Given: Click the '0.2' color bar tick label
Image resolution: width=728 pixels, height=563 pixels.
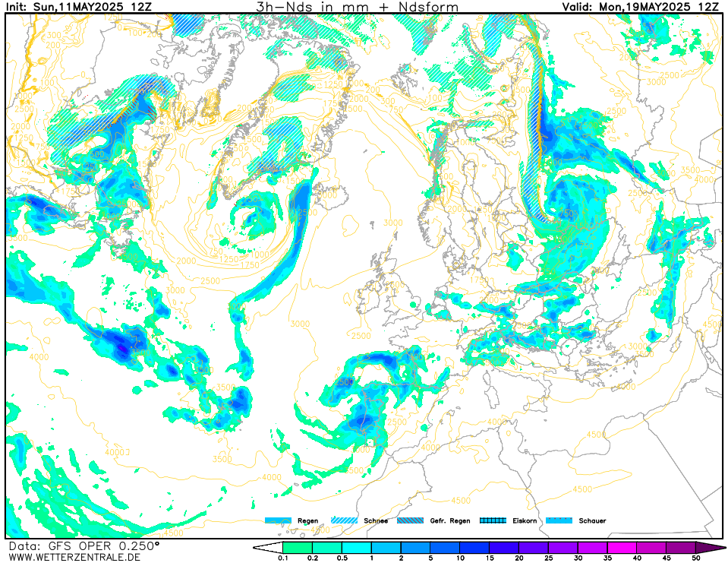Looking at the screenshot, I should tap(313, 558).
